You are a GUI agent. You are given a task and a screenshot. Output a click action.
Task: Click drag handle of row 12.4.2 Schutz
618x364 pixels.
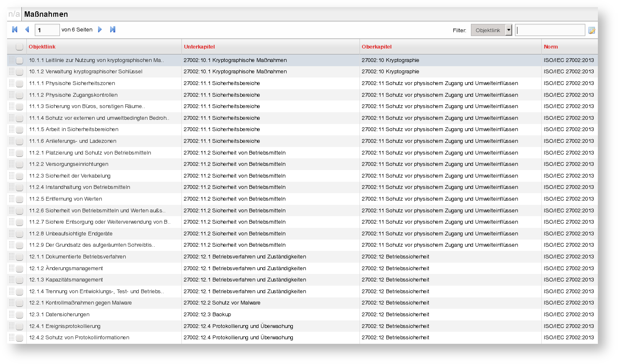pyautogui.click(x=11, y=338)
